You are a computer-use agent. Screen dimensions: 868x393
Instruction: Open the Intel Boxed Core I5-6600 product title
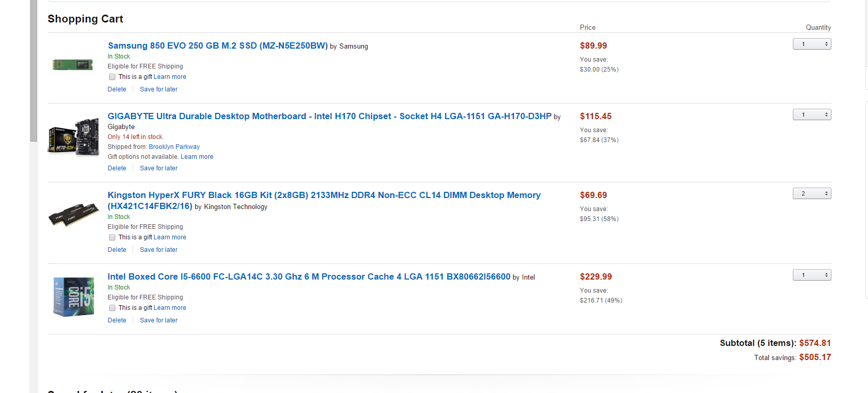pyautogui.click(x=309, y=276)
